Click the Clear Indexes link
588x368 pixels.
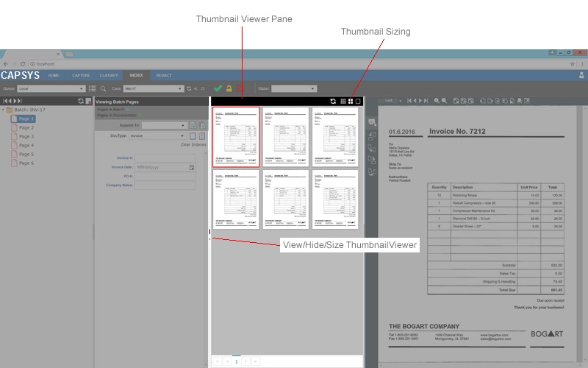pyautogui.click(x=193, y=145)
